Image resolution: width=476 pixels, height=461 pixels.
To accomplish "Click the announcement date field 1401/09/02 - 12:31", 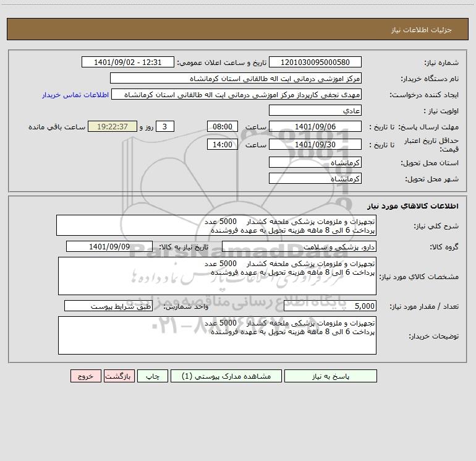I will coord(128,62).
